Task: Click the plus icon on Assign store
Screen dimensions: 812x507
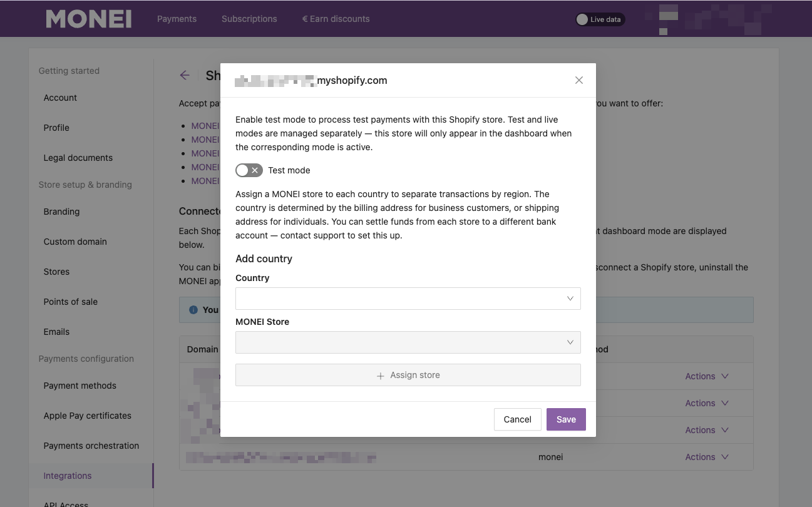Action: 381,376
